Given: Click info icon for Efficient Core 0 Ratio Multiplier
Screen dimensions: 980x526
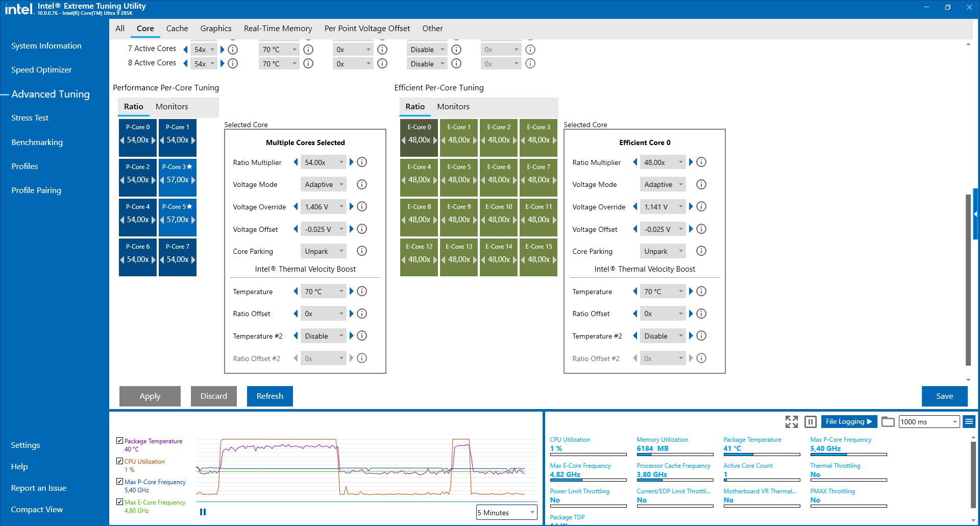Looking at the screenshot, I should pyautogui.click(x=701, y=162).
